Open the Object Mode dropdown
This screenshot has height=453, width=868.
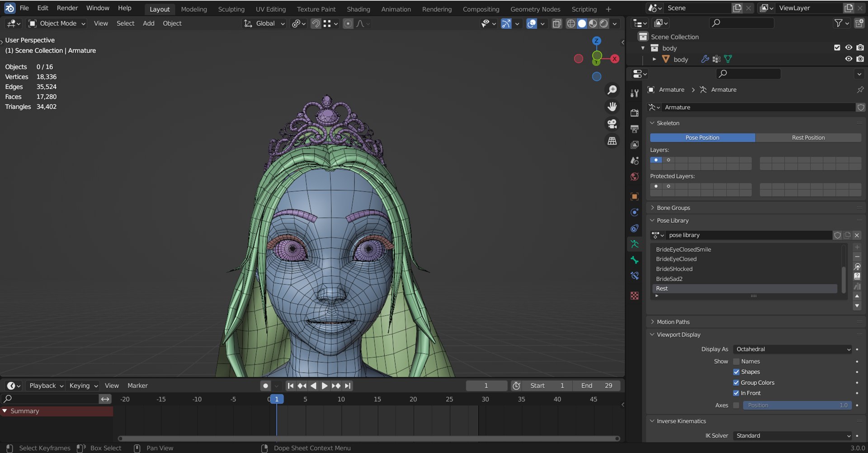coord(57,23)
